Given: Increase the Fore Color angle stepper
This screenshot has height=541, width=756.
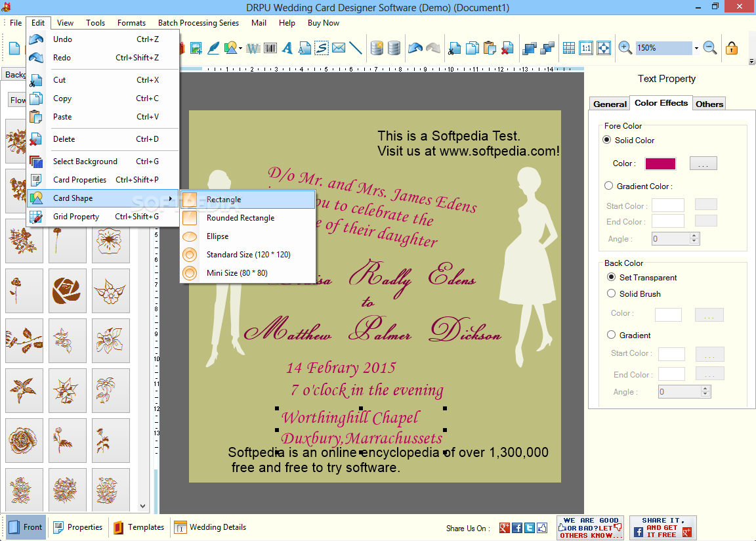Looking at the screenshot, I should pos(694,236).
